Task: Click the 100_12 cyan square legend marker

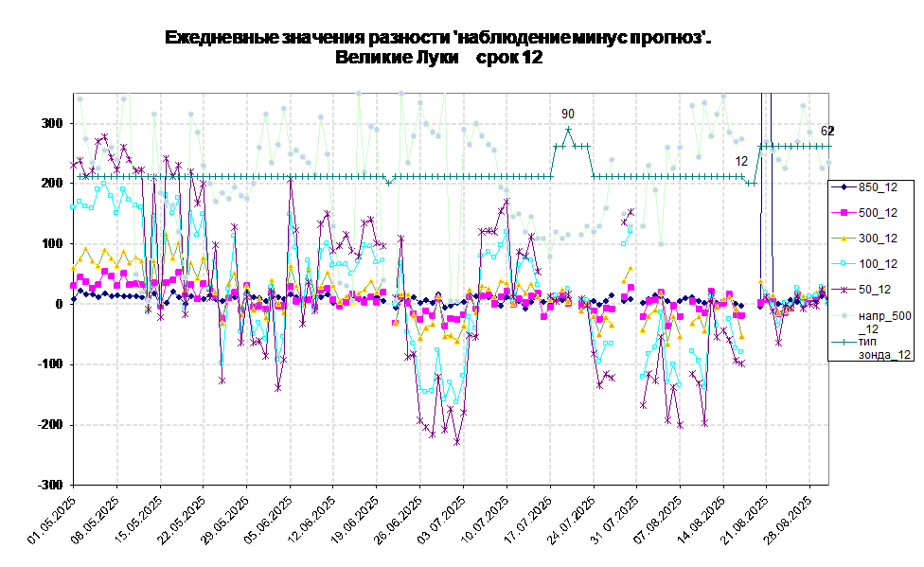Action: [843, 264]
